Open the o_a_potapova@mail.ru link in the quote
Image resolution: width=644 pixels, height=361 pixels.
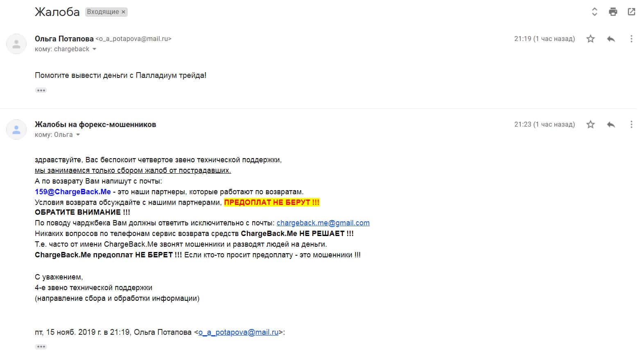[x=238, y=332]
